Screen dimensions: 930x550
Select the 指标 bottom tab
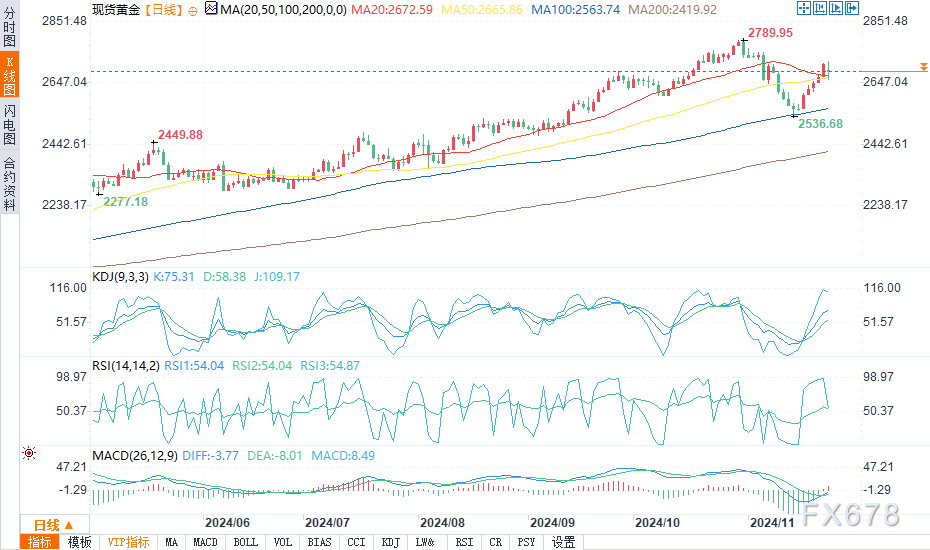coord(40,542)
